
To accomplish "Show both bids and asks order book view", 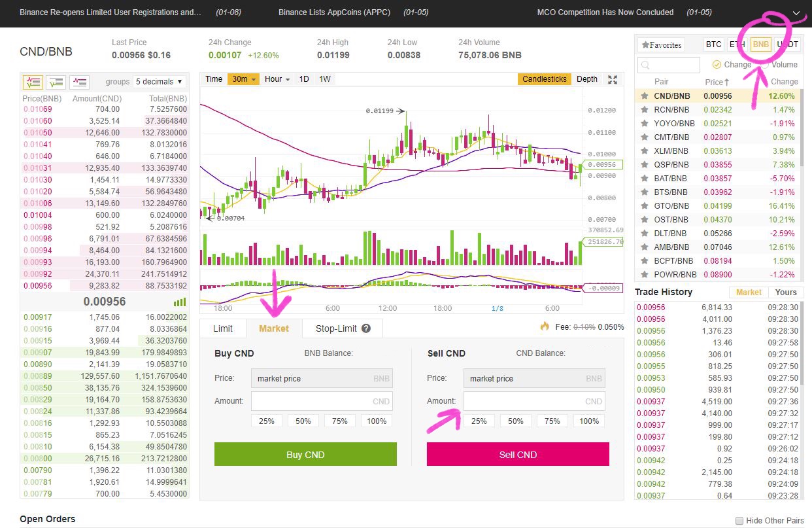I will coord(33,82).
